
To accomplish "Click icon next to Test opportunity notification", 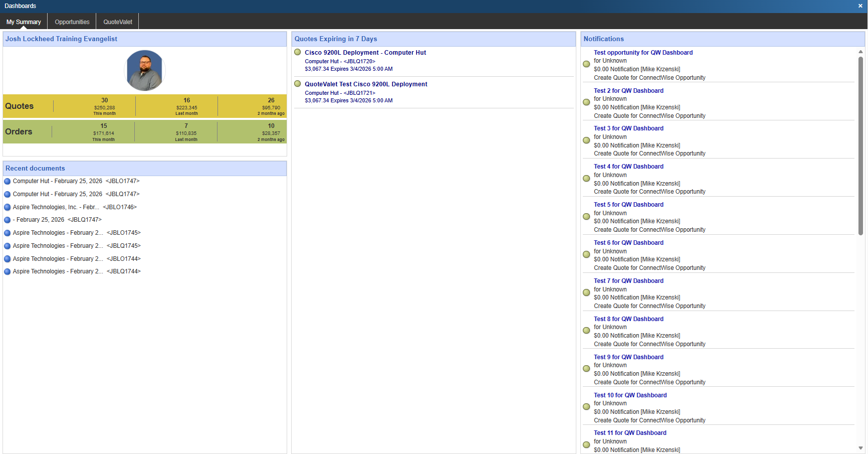I will point(586,64).
